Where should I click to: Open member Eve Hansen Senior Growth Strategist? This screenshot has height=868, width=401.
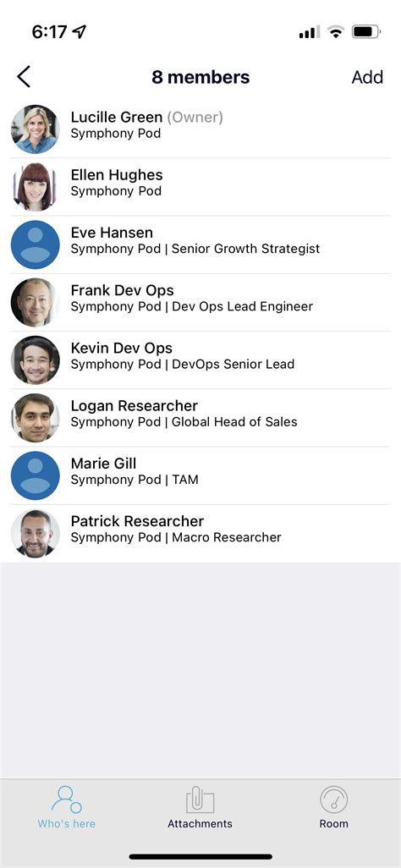pos(200,244)
